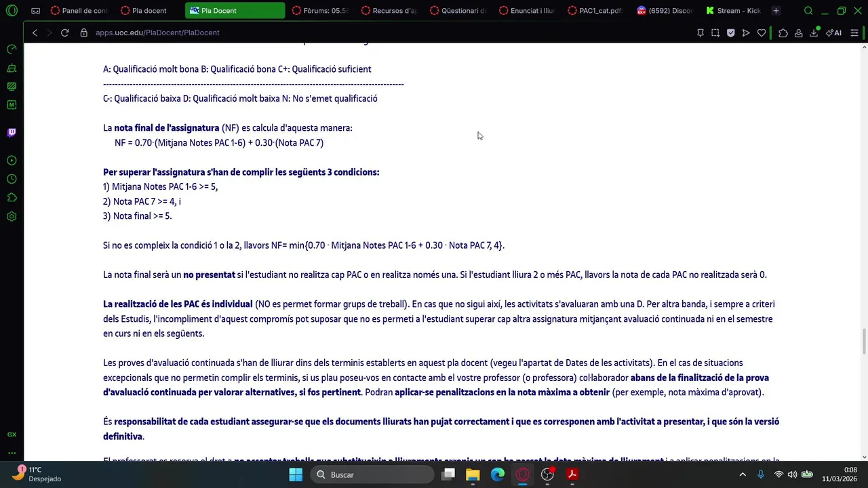Open a new tab with plus button

[x=776, y=11]
